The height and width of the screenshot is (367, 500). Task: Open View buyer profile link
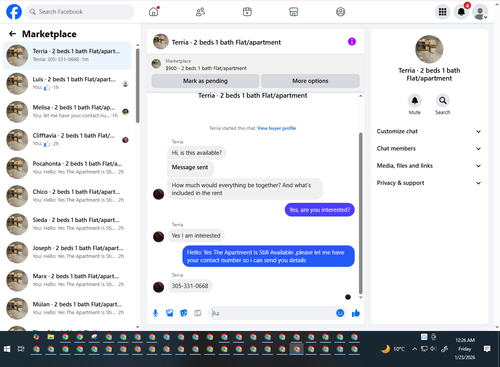pyautogui.click(x=276, y=128)
